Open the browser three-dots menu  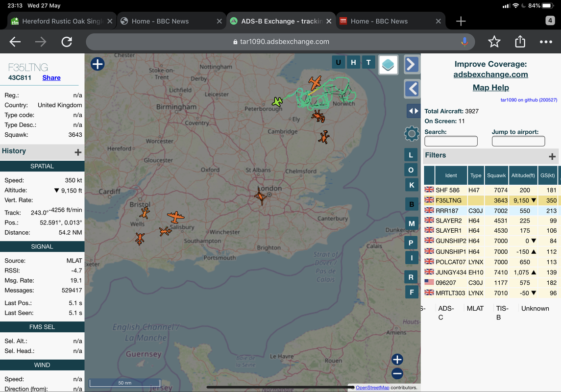click(546, 42)
